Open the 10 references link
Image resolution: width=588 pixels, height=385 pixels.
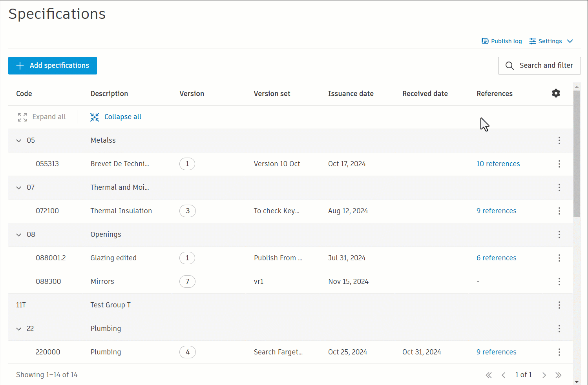[x=498, y=164]
